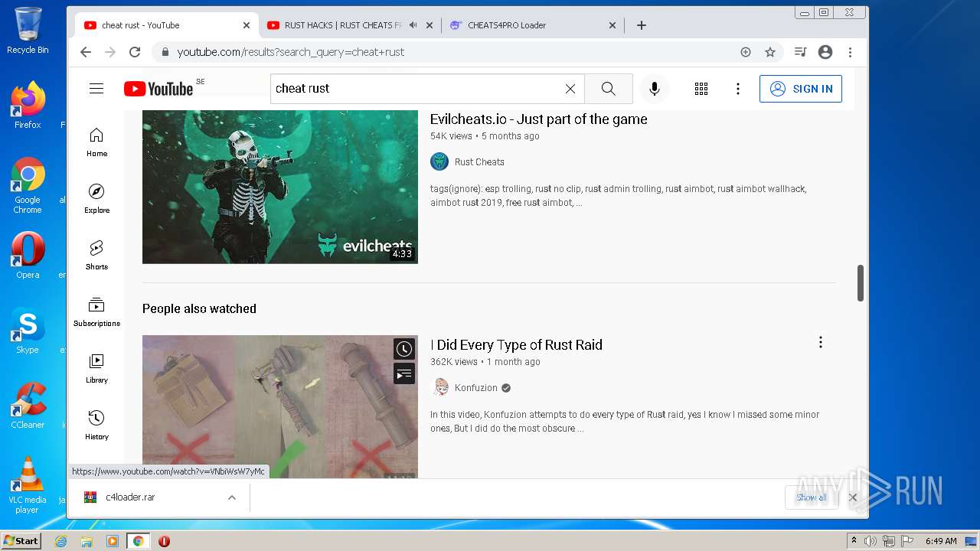Open Subscriptions in sidebar
980x551 pixels.
96,312
